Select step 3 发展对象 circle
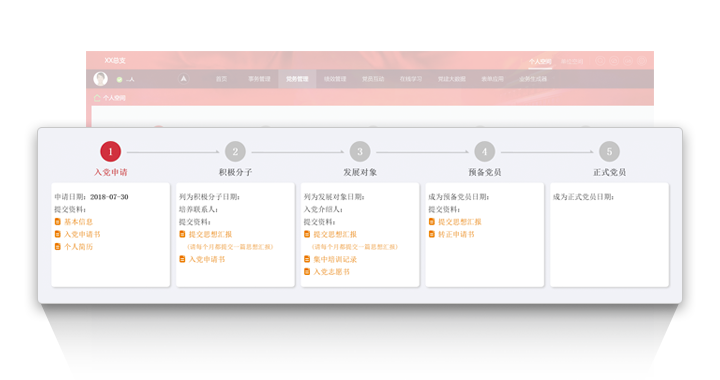The image size is (720, 380). coord(360,151)
